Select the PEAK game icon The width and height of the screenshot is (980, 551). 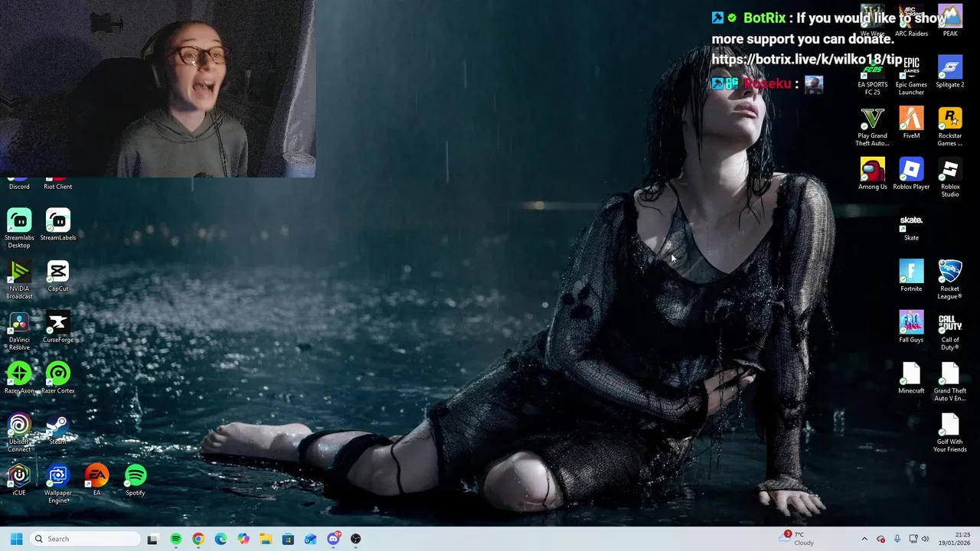click(x=950, y=21)
